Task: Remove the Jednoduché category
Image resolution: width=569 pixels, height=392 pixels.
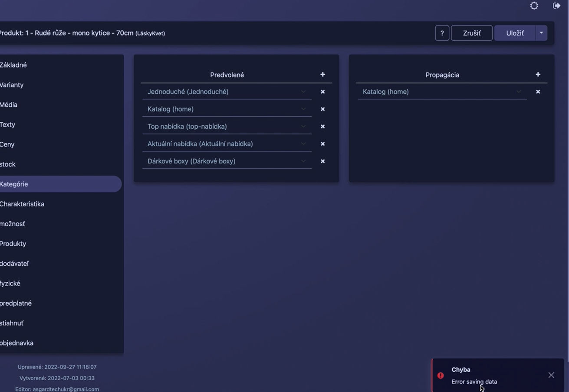Action: pos(322,91)
